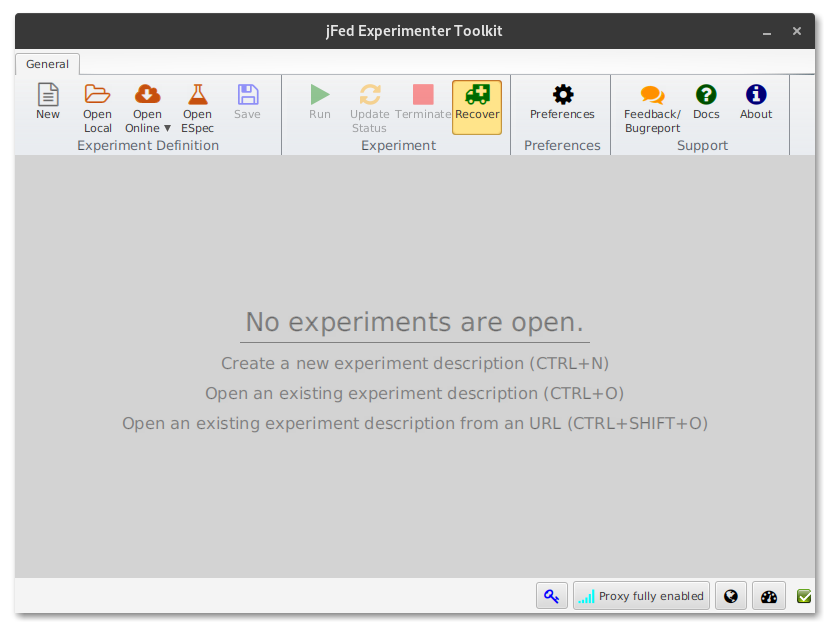This screenshot has width=834, height=633.
Task: Open the gauge dashboard icon in the status bar
Action: point(769,596)
